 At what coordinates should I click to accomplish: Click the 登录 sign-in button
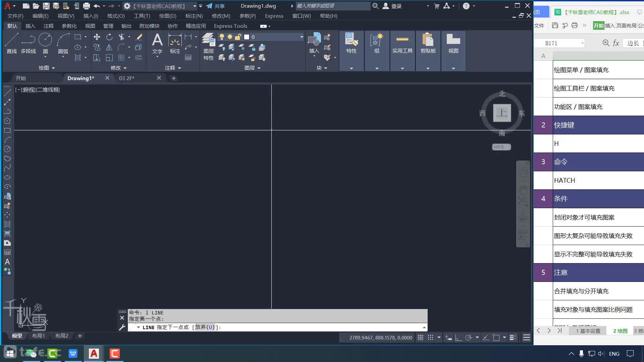coord(392,6)
